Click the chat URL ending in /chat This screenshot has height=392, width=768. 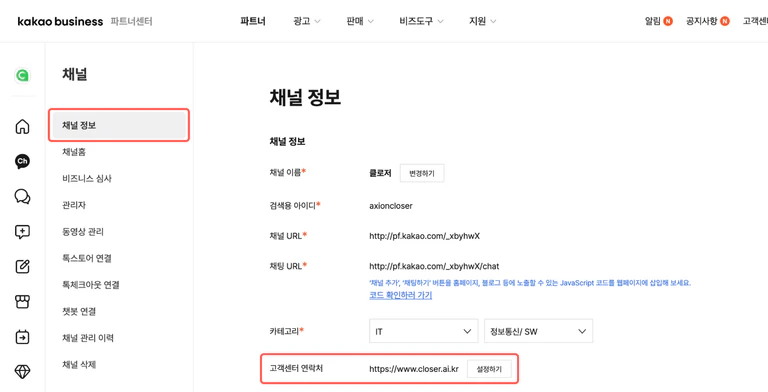434,266
